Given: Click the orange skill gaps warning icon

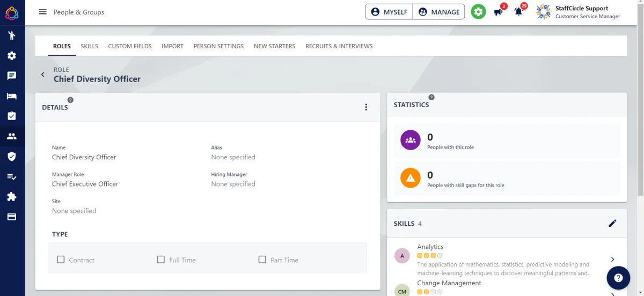Looking at the screenshot, I should [x=411, y=178].
